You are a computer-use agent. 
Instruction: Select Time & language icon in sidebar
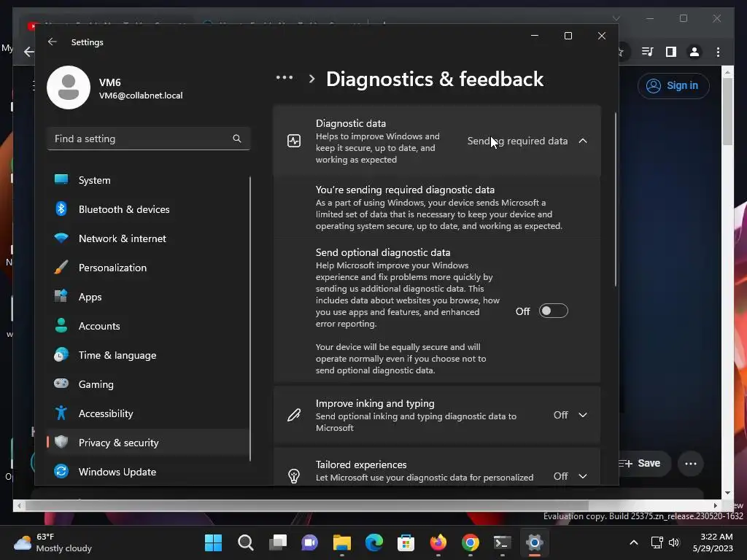pyautogui.click(x=61, y=355)
